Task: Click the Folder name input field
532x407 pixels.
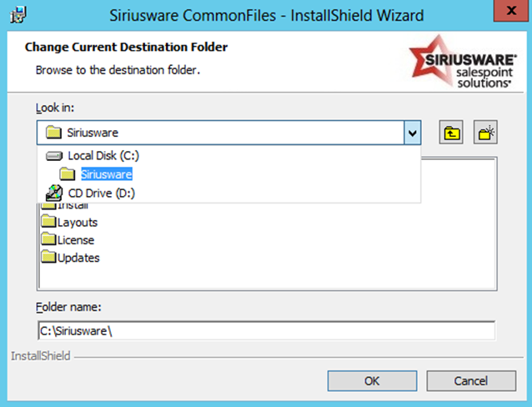Action: point(266,330)
